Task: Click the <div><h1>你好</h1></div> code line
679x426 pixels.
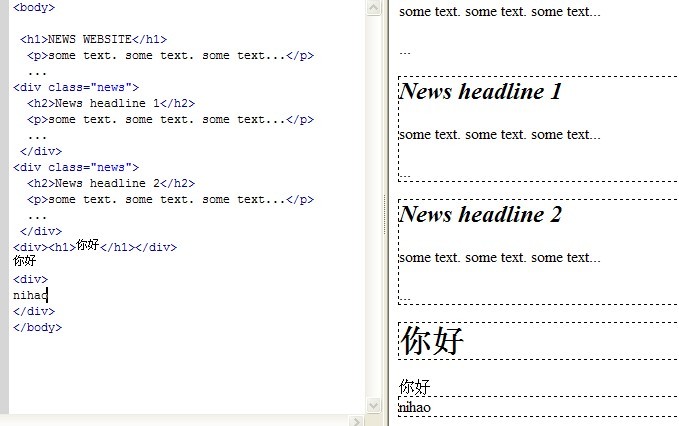Action: [95, 246]
